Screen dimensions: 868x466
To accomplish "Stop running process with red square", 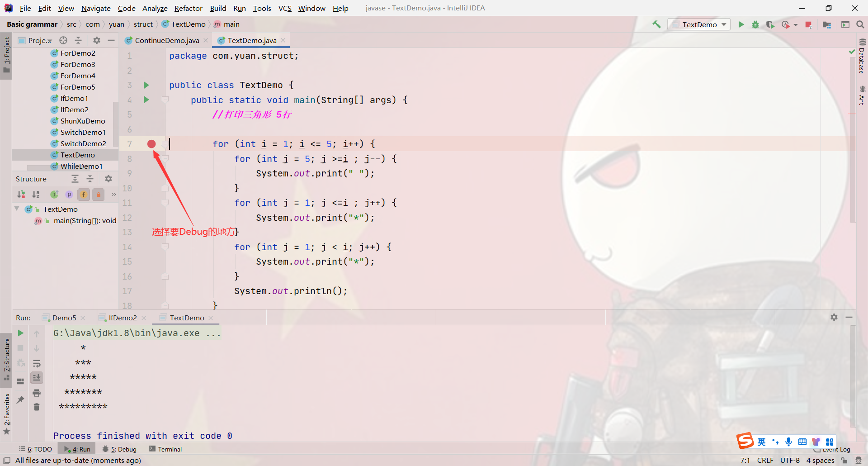I will pyautogui.click(x=809, y=24).
